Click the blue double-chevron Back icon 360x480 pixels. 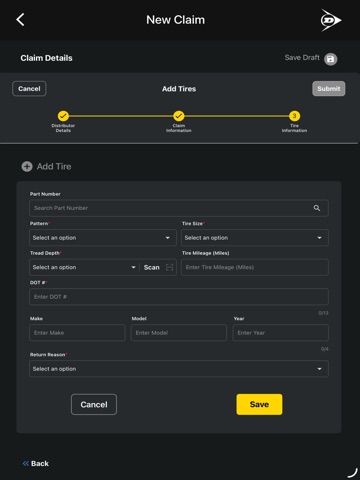(26, 463)
